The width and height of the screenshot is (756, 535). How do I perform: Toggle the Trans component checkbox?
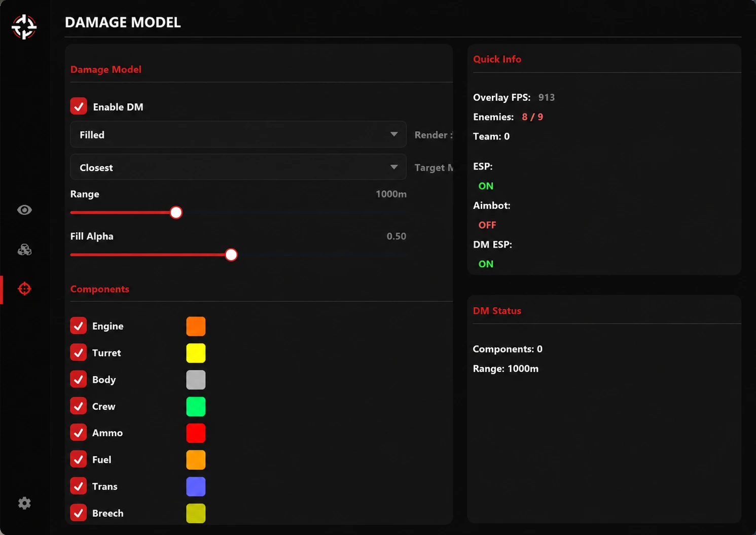pos(79,486)
